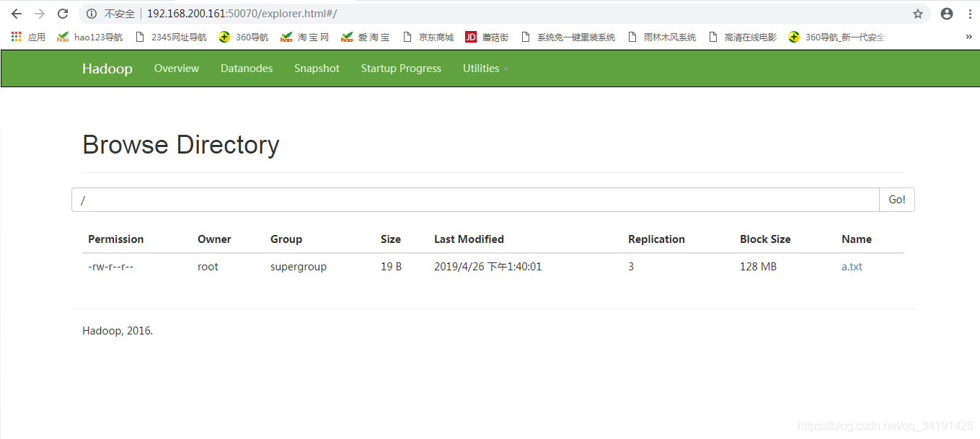Open the 爱淘宝 bookmark
This screenshot has width=980, height=439.
point(366,37)
